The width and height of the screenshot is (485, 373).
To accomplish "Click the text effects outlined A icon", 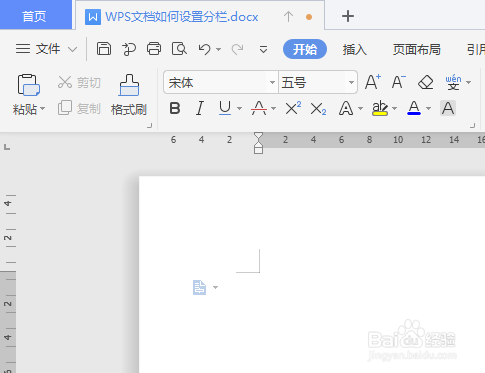I will pos(346,108).
